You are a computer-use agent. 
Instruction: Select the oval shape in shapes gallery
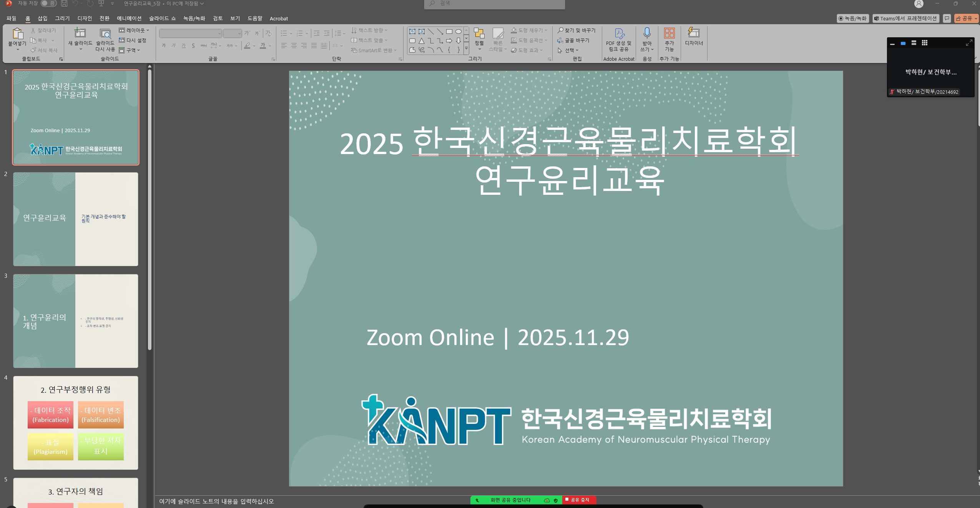coord(458,32)
